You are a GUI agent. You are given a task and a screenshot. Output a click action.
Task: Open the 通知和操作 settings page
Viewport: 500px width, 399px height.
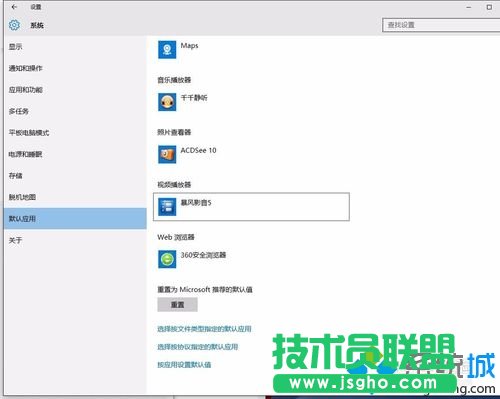pyautogui.click(x=75, y=68)
